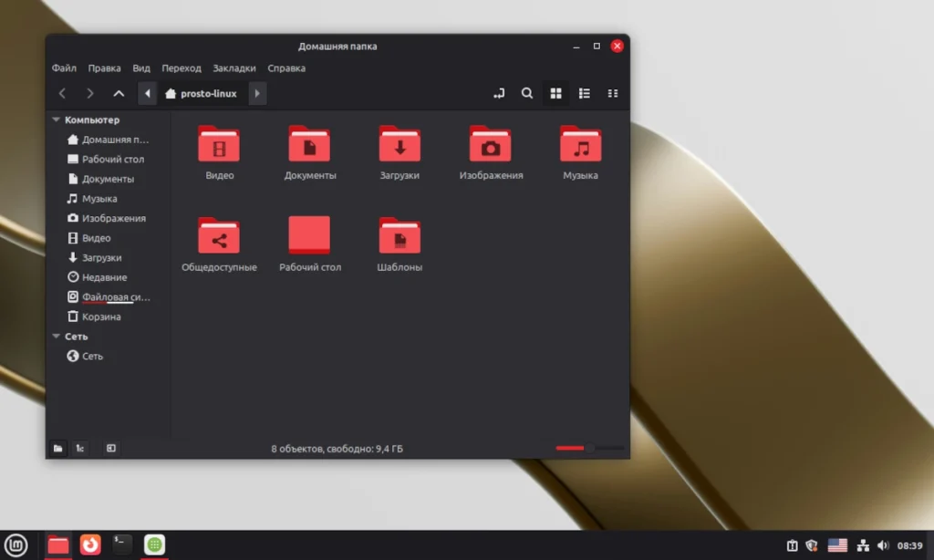Click the file manager taskbar icon
This screenshot has height=560, width=934.
[x=57, y=545]
